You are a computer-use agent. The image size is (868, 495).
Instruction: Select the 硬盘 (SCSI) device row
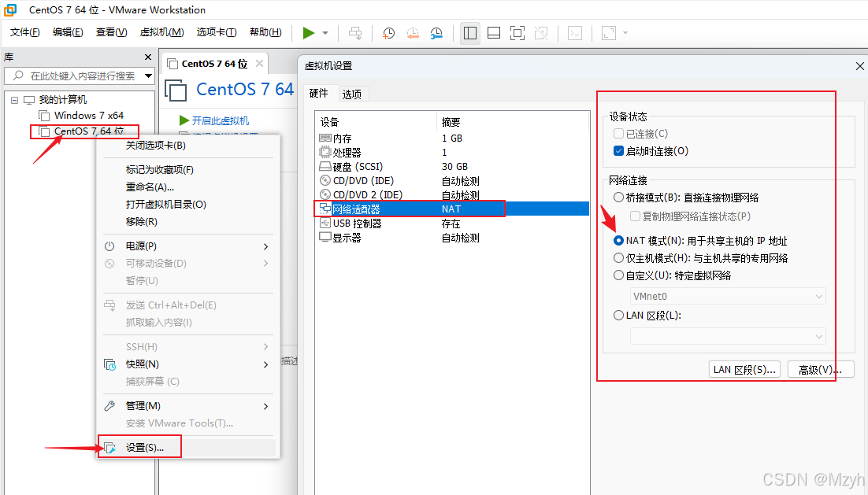[452, 167]
